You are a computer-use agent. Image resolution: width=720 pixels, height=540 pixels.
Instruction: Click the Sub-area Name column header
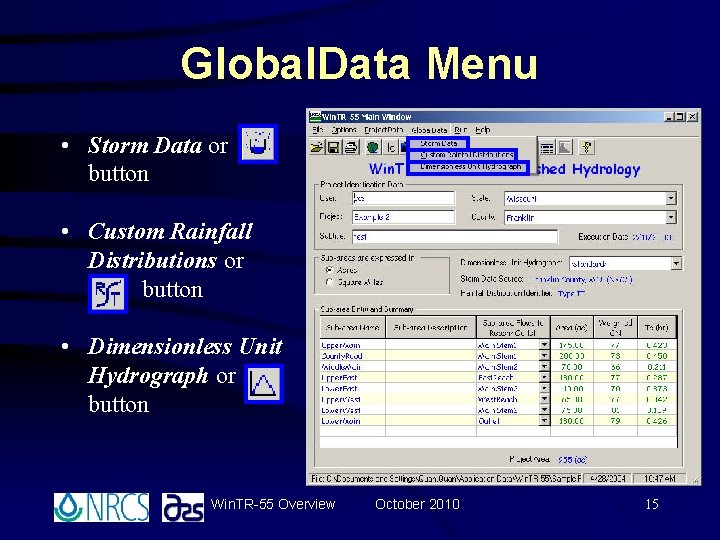[x=353, y=327]
